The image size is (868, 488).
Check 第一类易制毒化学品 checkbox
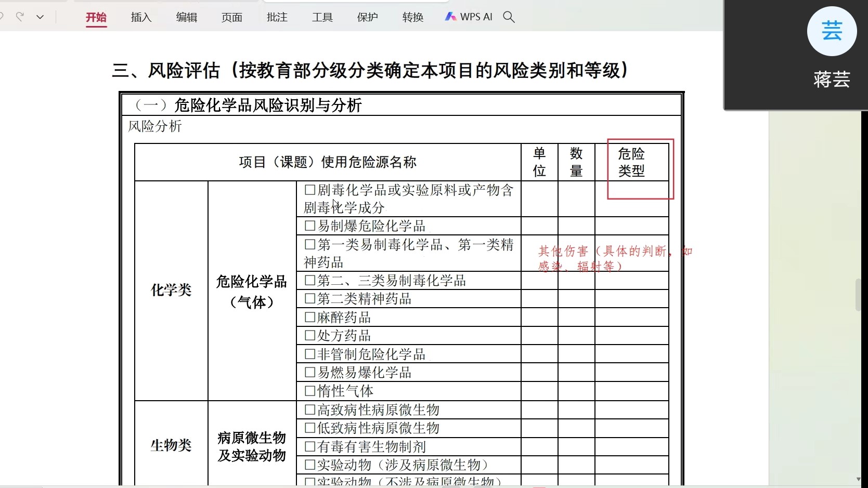310,244
